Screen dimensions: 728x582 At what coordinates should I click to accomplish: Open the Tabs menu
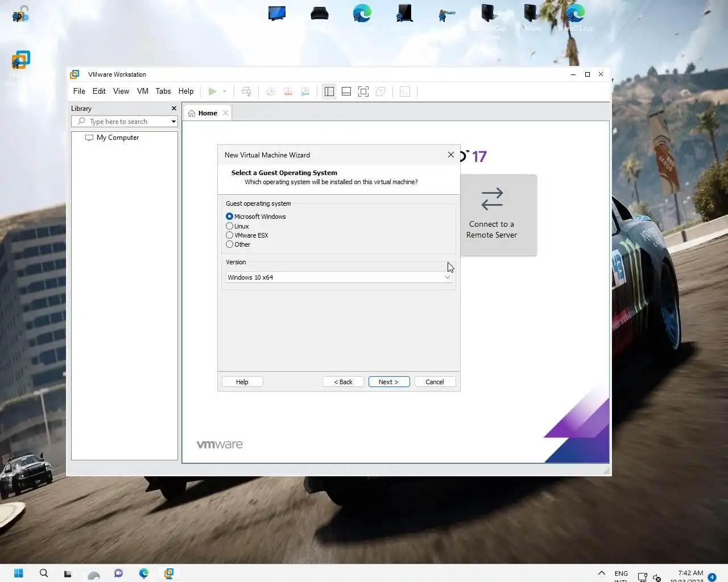point(163,92)
